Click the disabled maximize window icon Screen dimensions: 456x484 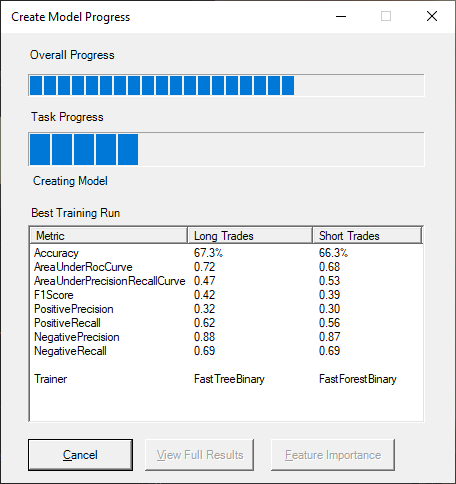point(386,16)
